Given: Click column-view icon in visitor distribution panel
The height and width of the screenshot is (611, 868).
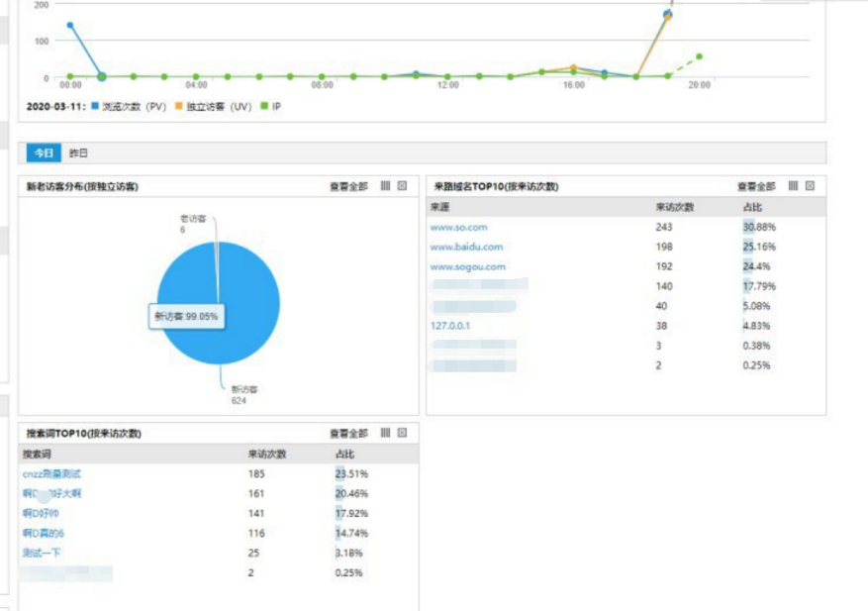Looking at the screenshot, I should click(x=385, y=185).
